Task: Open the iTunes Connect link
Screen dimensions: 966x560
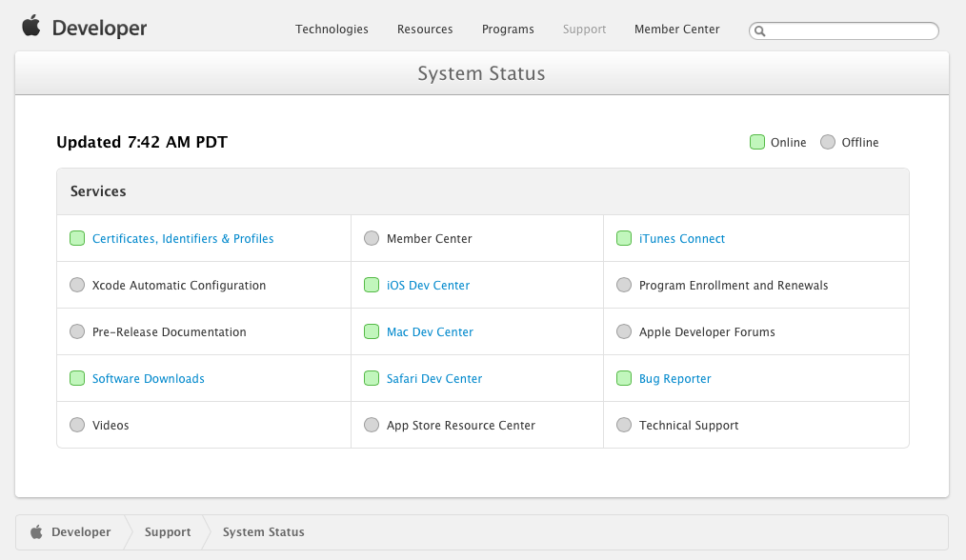Action: 682,238
